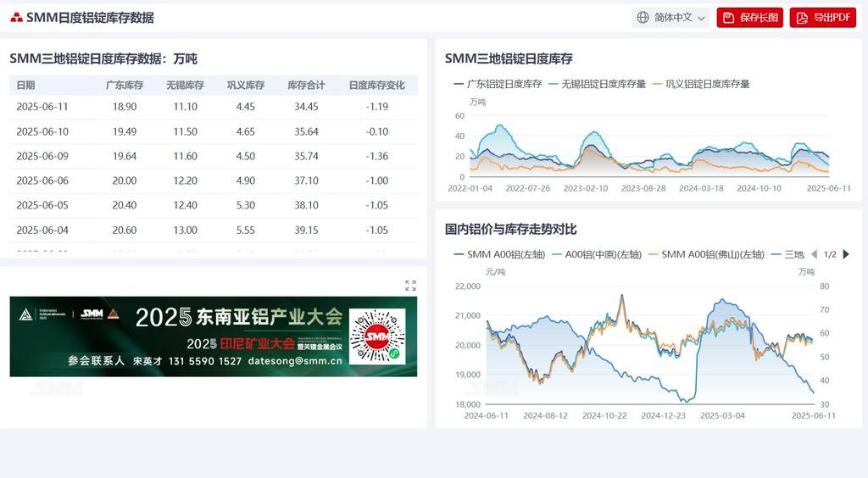Viewport: 868px width, 478px height.
Task: Click the 导出PDF button
Action: click(x=822, y=18)
